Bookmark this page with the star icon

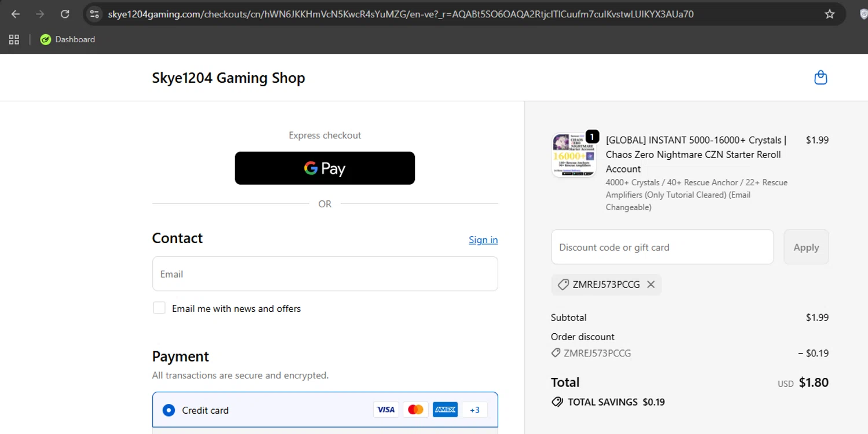point(829,14)
